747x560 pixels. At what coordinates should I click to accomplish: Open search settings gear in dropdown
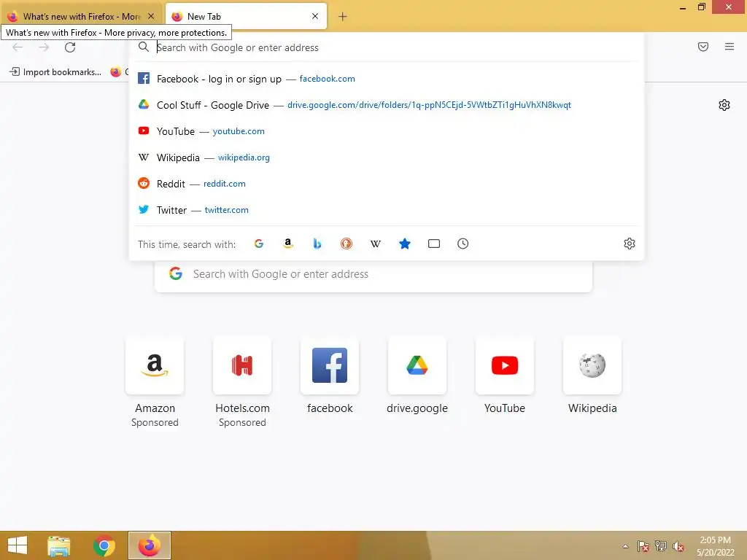click(x=630, y=244)
